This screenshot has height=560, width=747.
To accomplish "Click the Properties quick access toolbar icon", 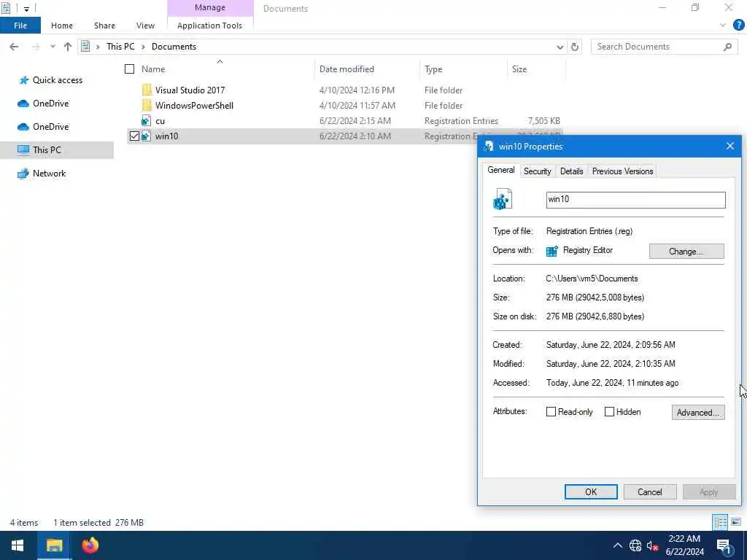I will point(6,8).
